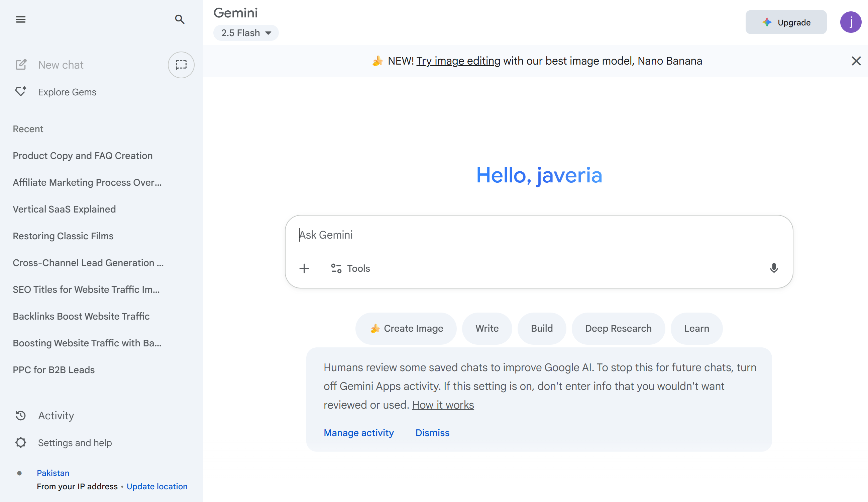Click the Upgrade button
868x502 pixels.
[x=786, y=22]
